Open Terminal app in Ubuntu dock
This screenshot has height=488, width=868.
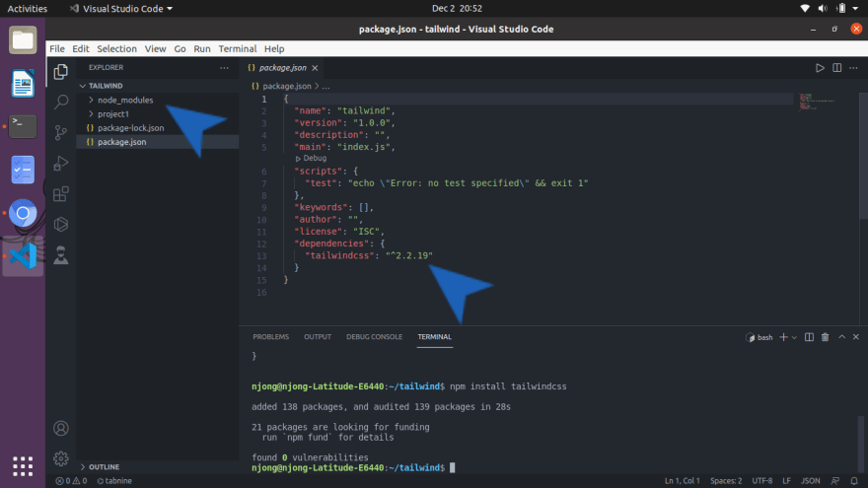(x=23, y=126)
